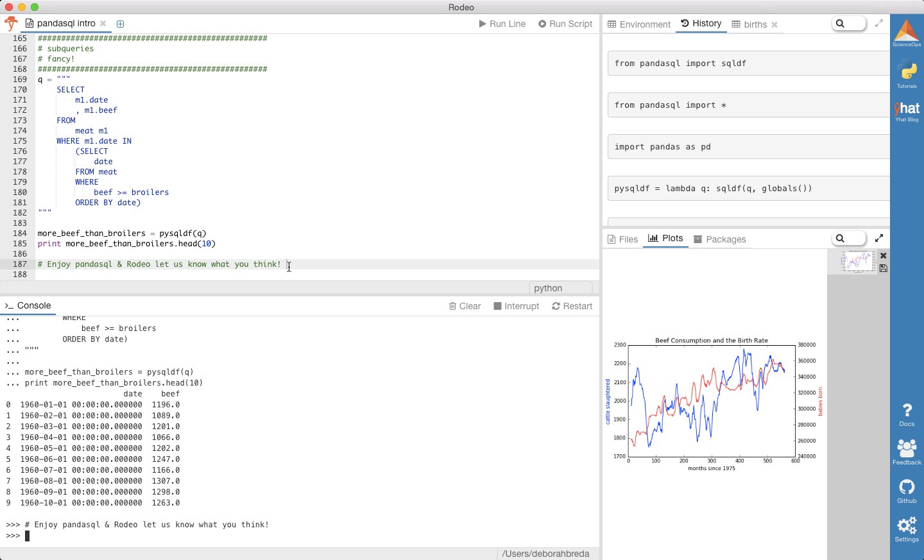Open the python language mode selector
This screenshot has width=924, height=560.
click(x=561, y=288)
